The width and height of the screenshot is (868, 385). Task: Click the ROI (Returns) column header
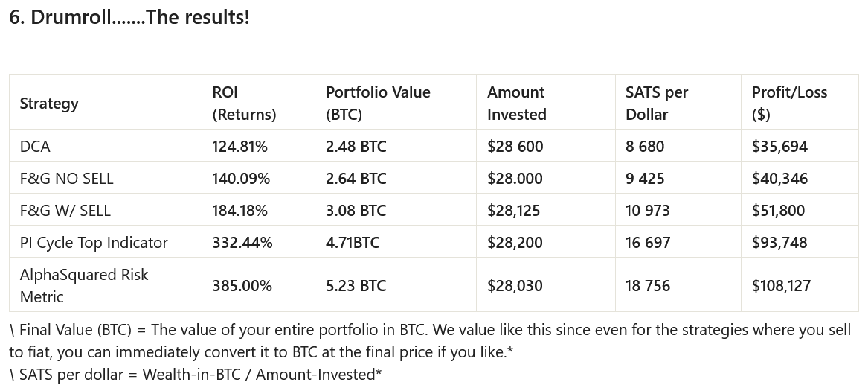tap(244, 104)
